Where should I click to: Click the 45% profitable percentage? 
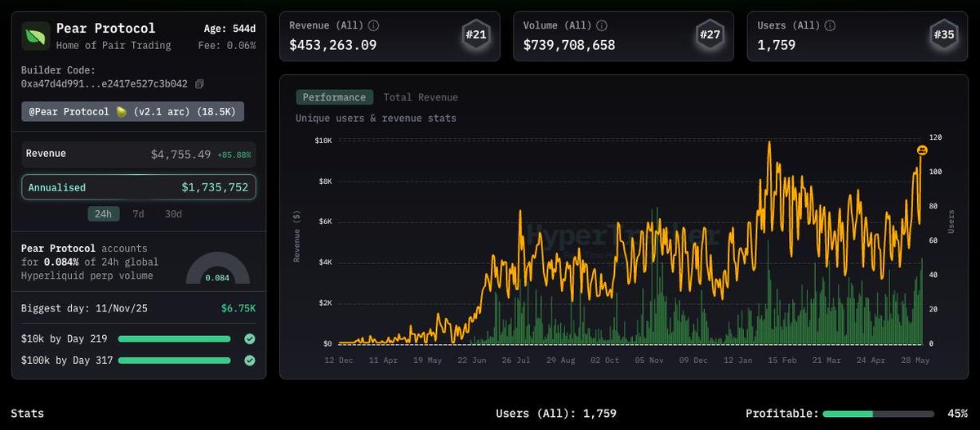tap(958, 414)
